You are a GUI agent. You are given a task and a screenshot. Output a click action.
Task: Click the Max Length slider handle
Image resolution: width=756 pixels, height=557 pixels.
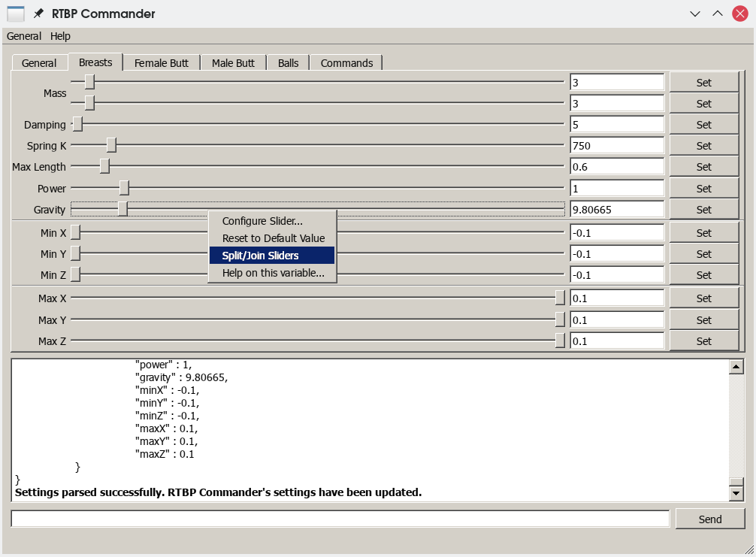[104, 166]
